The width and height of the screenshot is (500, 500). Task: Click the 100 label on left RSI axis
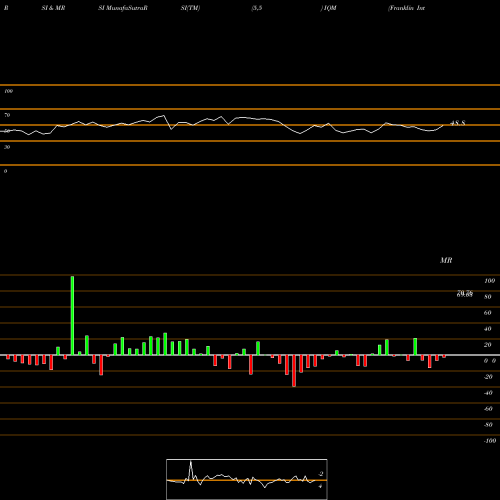pos(8,91)
